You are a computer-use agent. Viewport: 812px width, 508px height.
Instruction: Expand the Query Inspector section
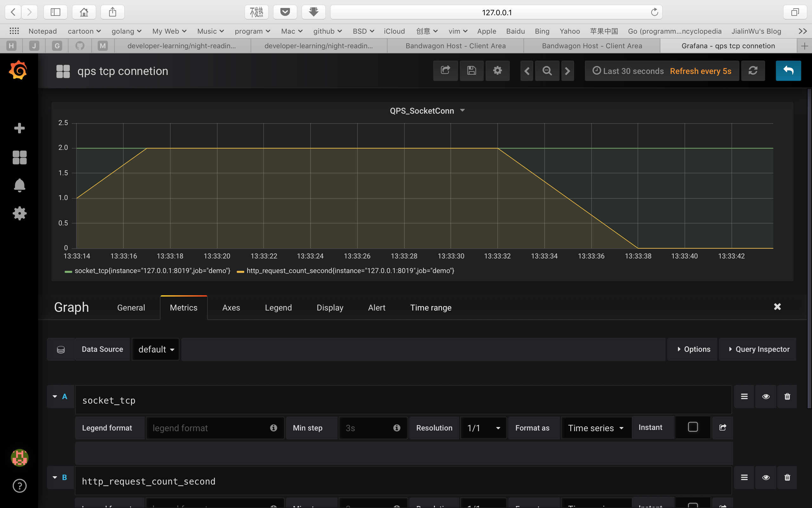coord(758,350)
